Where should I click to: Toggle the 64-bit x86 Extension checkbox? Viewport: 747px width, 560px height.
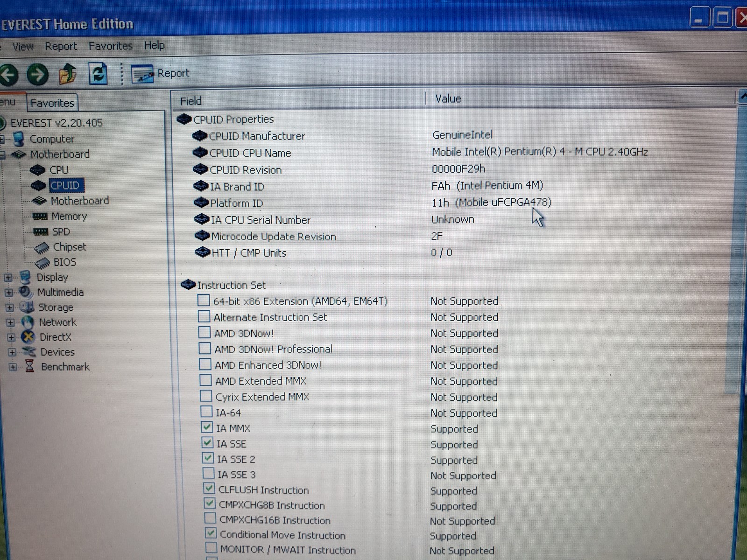click(x=204, y=301)
